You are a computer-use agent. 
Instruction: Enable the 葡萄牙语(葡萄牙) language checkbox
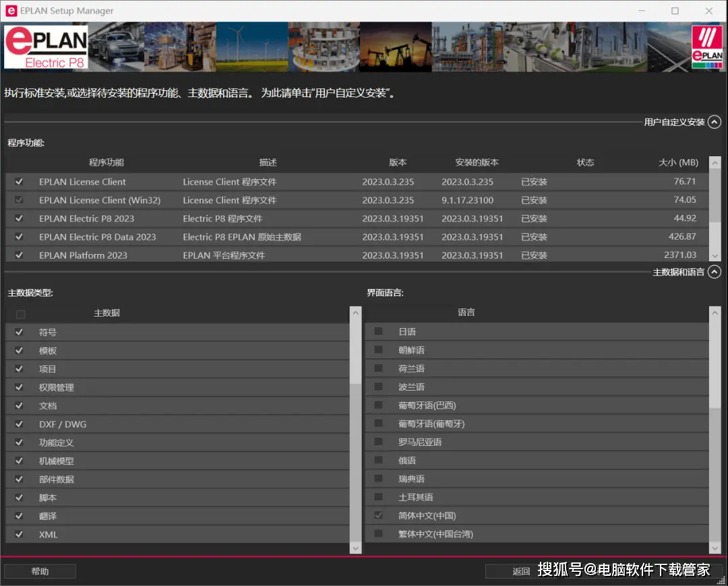[x=378, y=424]
